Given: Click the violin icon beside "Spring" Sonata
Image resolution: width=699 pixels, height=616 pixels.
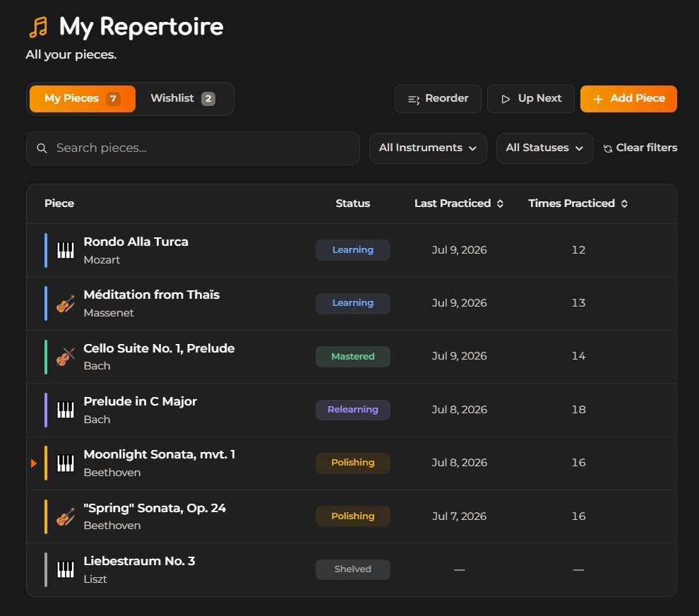Looking at the screenshot, I should tap(66, 516).
